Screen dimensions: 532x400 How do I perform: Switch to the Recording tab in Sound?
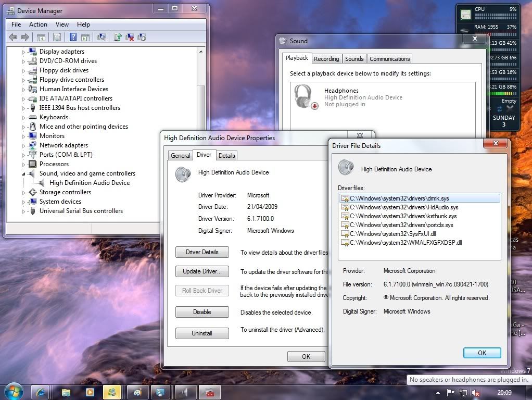(326, 59)
